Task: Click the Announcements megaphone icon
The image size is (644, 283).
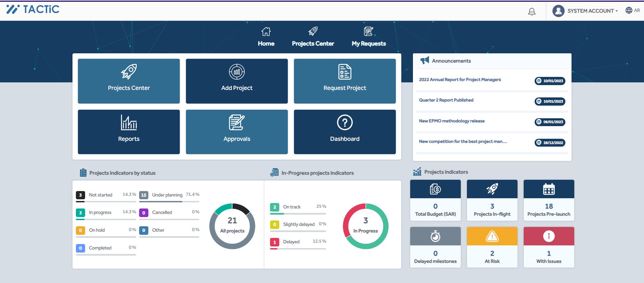Action: tap(425, 60)
